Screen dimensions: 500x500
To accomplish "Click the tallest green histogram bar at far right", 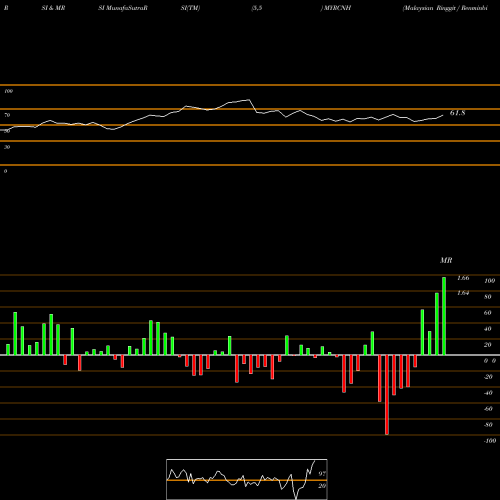I will 444,316.
